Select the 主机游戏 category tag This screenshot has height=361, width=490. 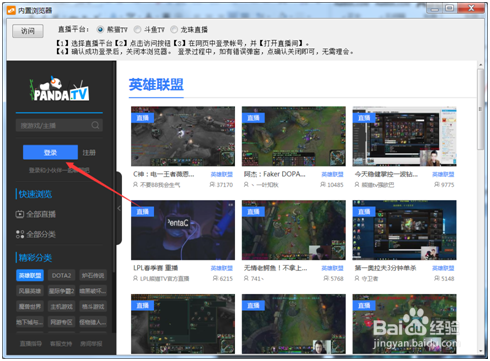coord(61,306)
